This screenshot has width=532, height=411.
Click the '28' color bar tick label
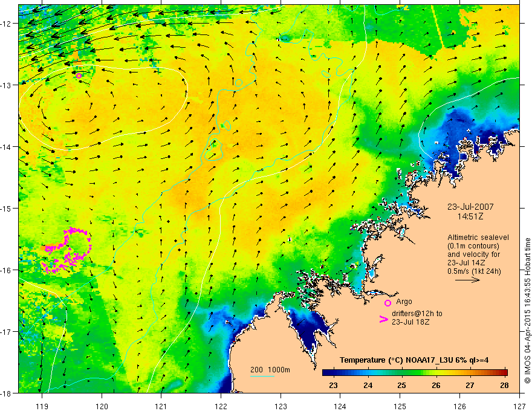[504, 385]
